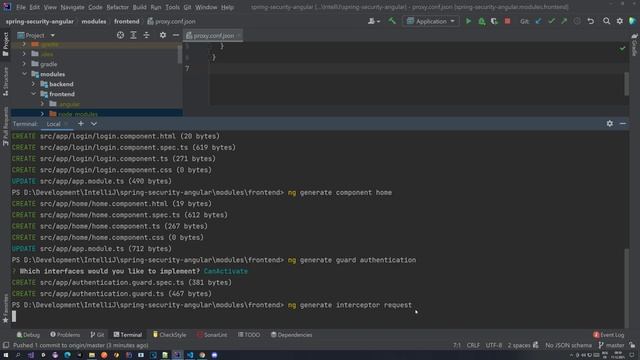Viewport: 640px width, 360px height.
Task: Open terminal tabs chevron dropdown
Action: coord(94,124)
